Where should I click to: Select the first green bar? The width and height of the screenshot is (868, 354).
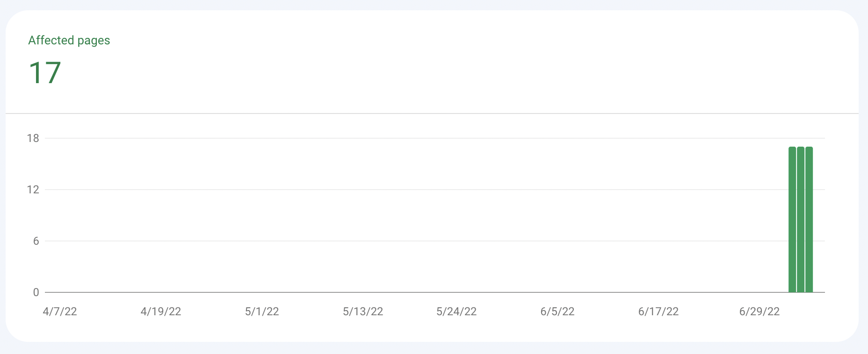[x=792, y=219]
